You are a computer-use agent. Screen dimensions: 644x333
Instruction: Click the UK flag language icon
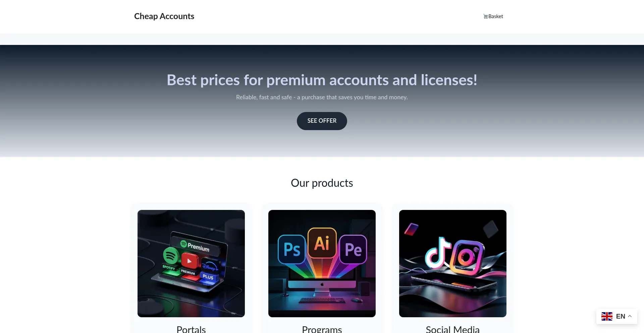tap(607, 316)
